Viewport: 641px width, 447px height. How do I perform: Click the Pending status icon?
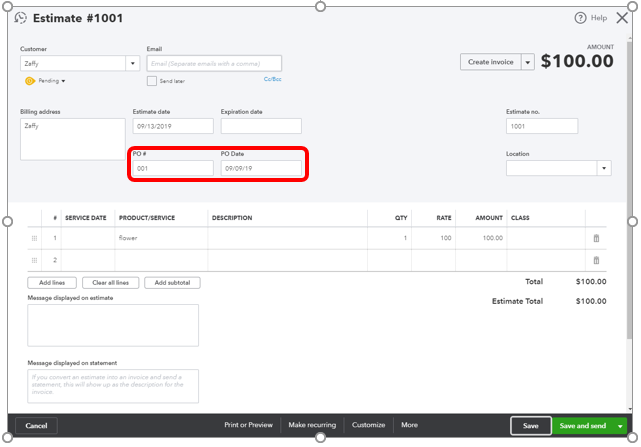[x=30, y=81]
